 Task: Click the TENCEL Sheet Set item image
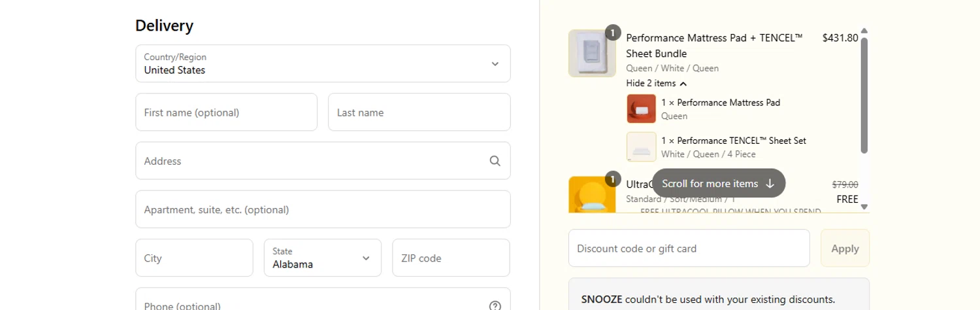[x=641, y=146]
